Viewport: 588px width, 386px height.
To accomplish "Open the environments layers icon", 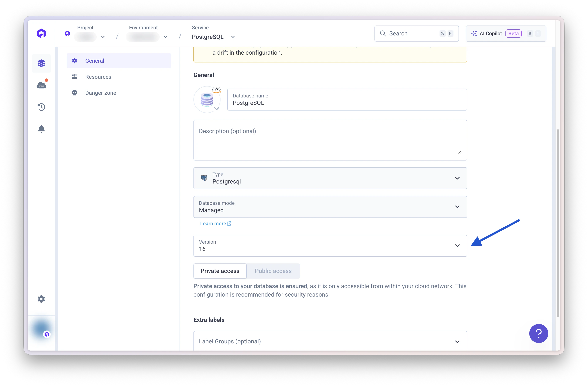I will pyautogui.click(x=41, y=63).
